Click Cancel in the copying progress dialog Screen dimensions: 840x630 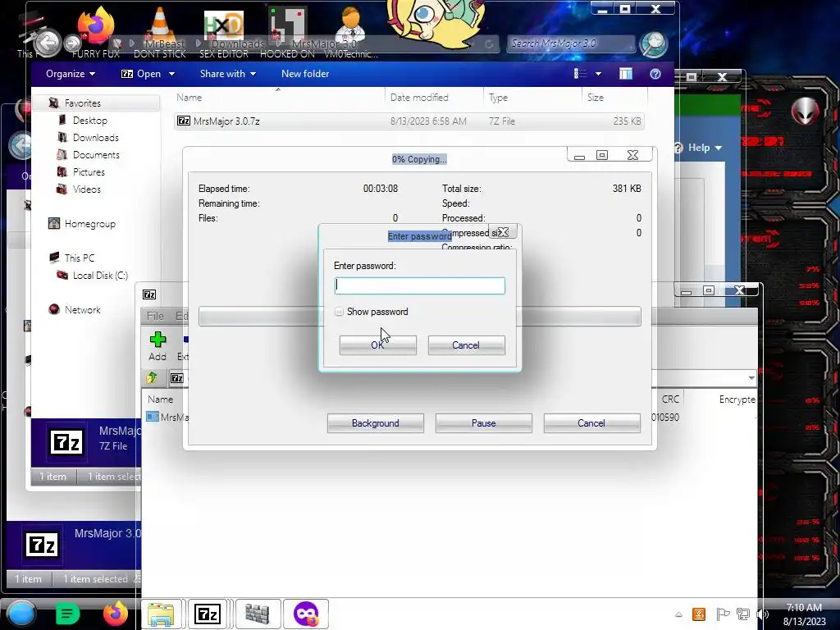tap(591, 423)
